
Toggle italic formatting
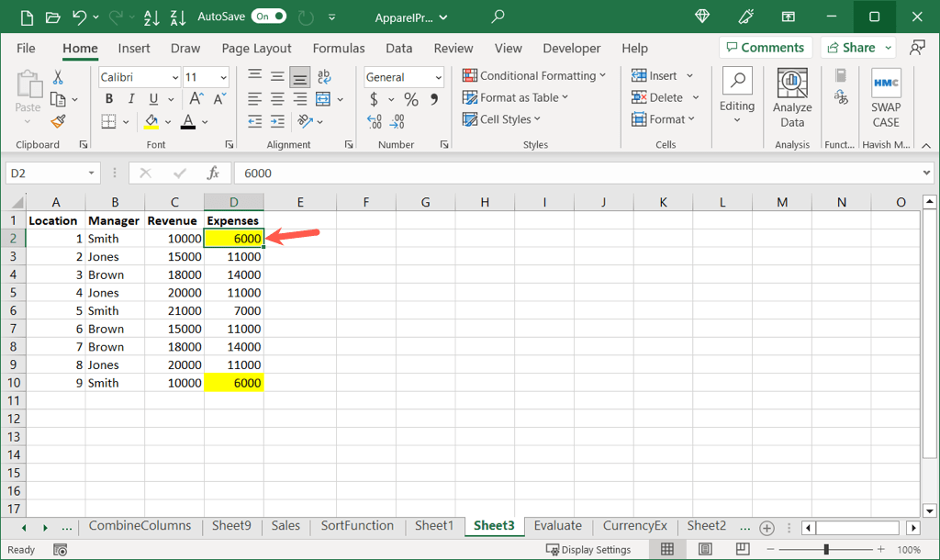coord(130,99)
